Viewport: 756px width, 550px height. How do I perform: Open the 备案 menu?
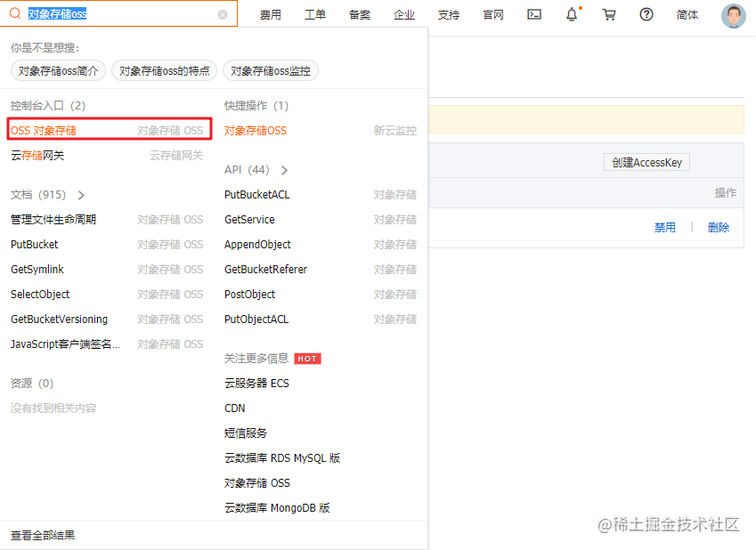pyautogui.click(x=360, y=15)
